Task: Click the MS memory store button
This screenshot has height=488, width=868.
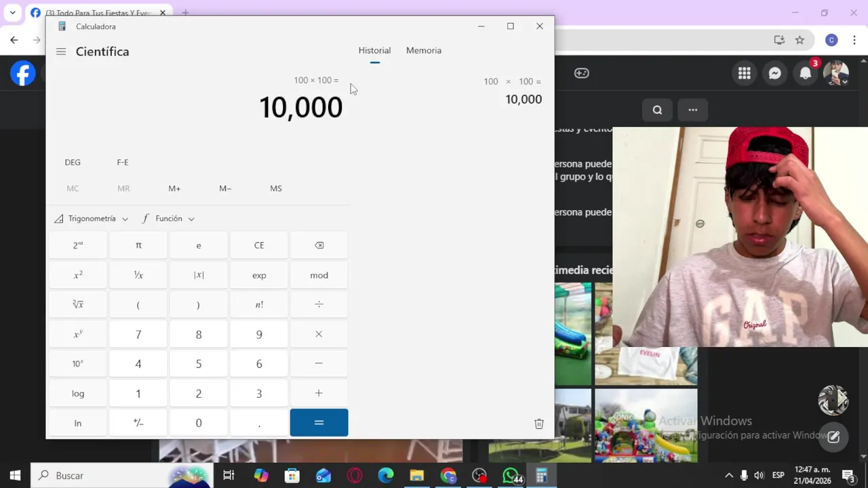Action: [x=276, y=188]
